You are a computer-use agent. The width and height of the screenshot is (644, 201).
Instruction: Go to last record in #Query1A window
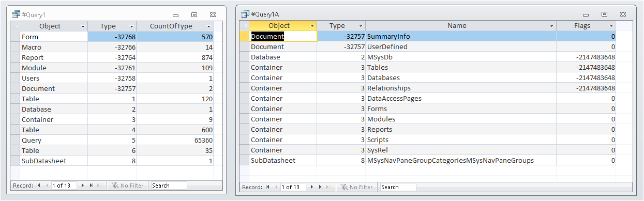click(x=320, y=187)
